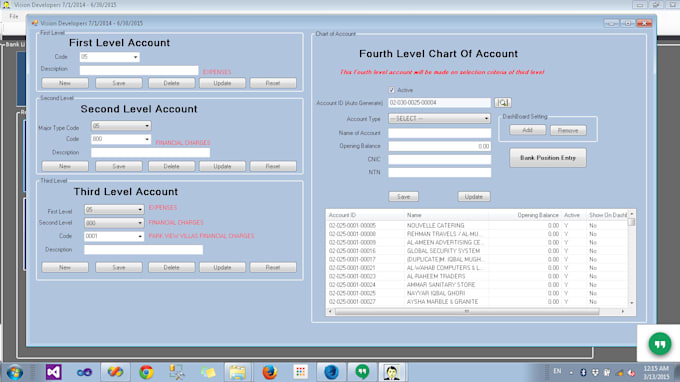Select row AYSHA MARBLE & GRANITE

tap(477, 302)
